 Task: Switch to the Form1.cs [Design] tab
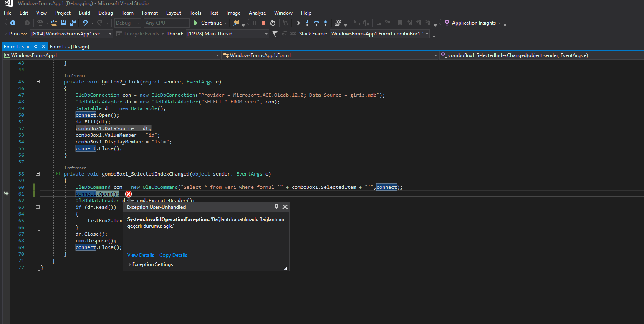click(69, 47)
